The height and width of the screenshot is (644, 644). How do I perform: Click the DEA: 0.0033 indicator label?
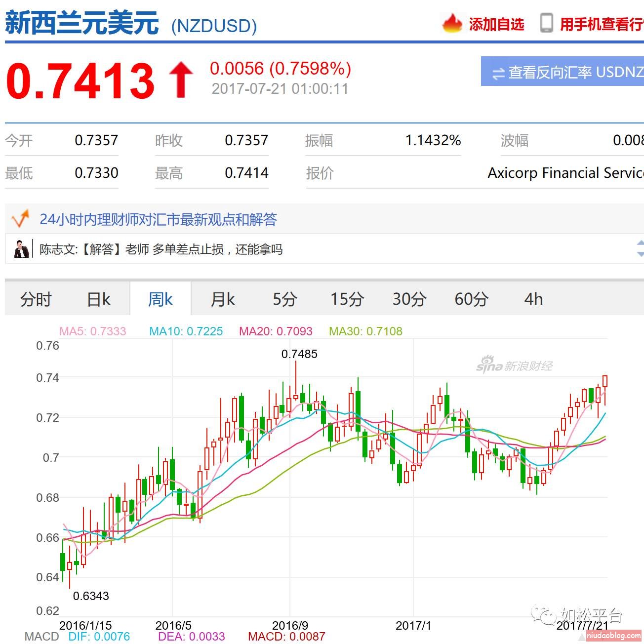click(192, 637)
